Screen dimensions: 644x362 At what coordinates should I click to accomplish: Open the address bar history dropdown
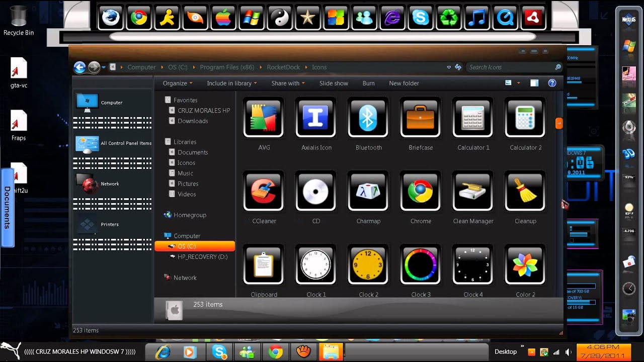click(x=449, y=67)
